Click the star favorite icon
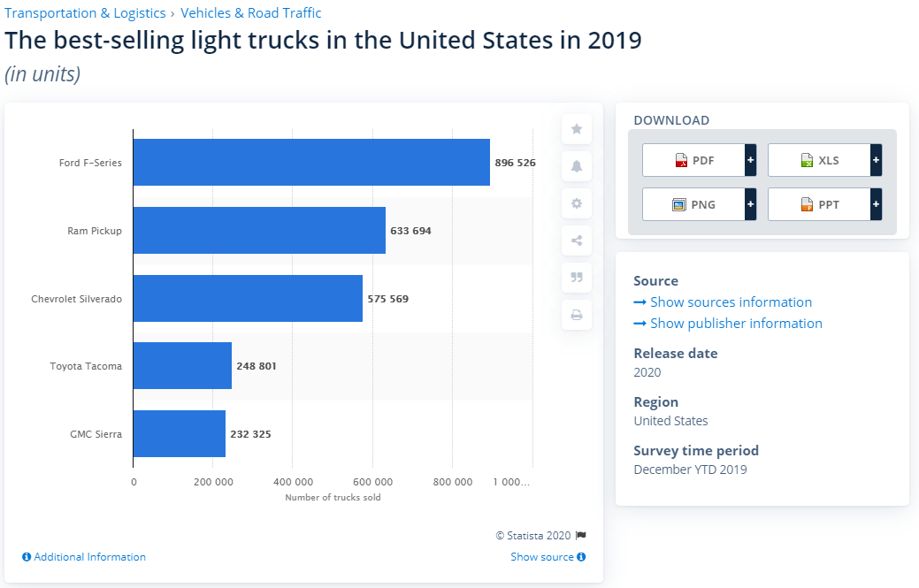This screenshot has height=588, width=919. coord(577,129)
